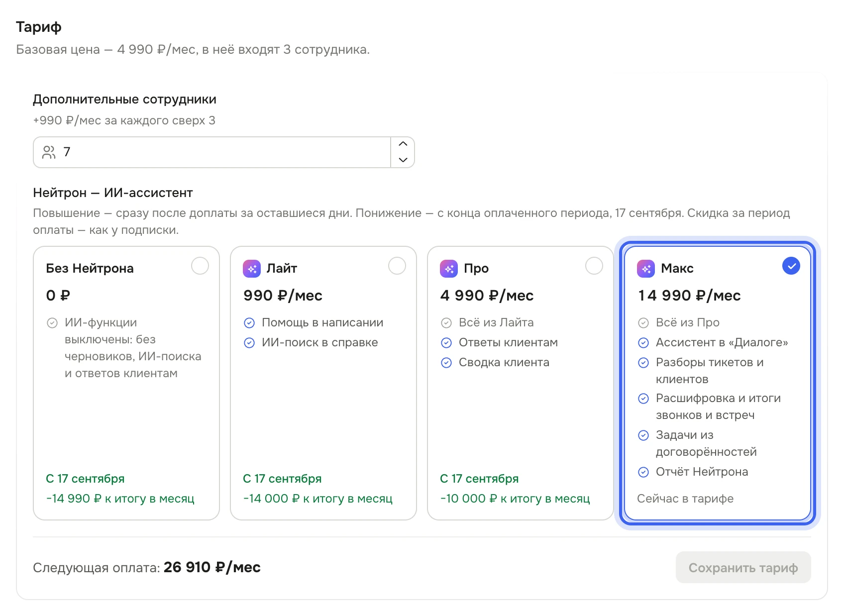Click the Про price 4 990 ₽/мес
Screen dimensions: 844x616
(x=487, y=296)
